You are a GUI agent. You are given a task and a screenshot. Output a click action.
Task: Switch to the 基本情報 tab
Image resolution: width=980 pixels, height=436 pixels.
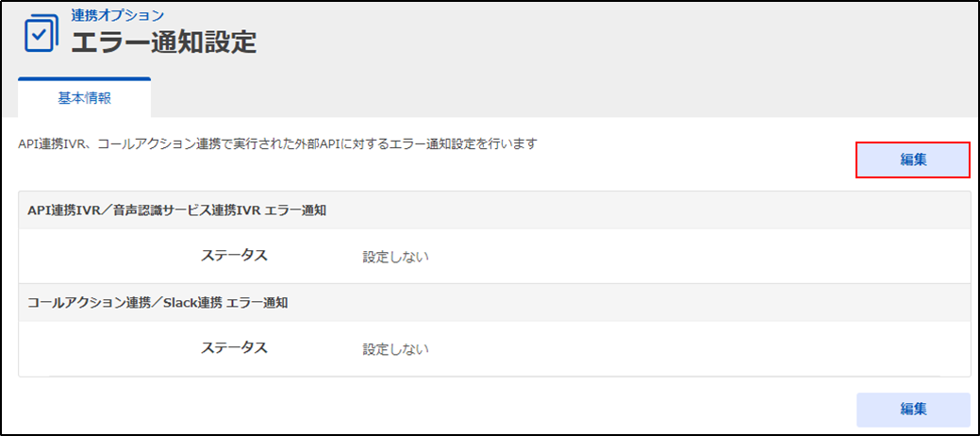pos(84,97)
